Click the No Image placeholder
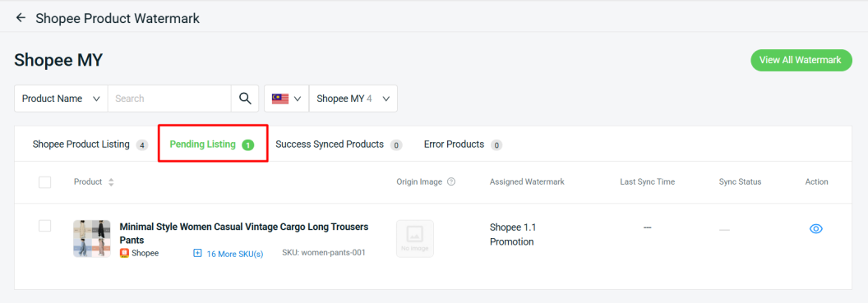Screen dimensions: 868x303 [x=415, y=238]
